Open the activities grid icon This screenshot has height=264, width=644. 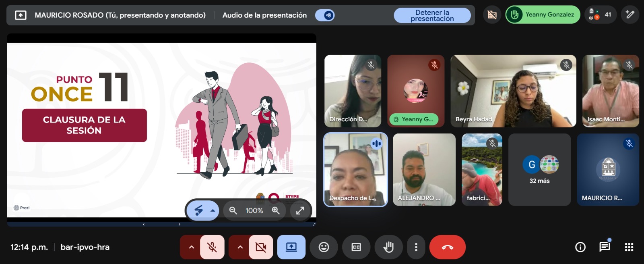point(629,247)
